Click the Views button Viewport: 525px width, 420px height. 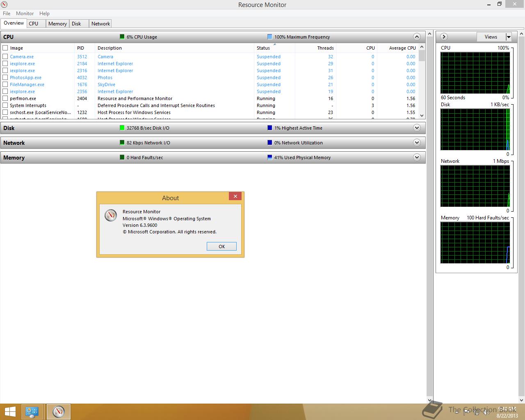point(491,37)
